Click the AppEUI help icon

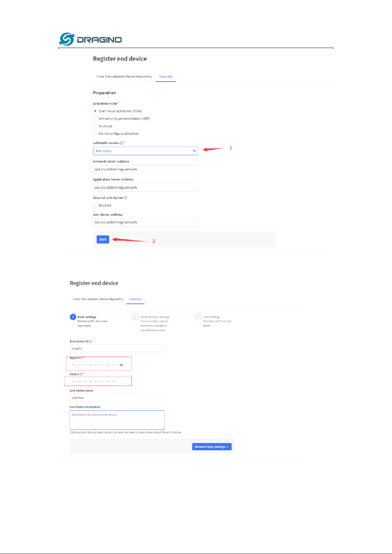82,358
